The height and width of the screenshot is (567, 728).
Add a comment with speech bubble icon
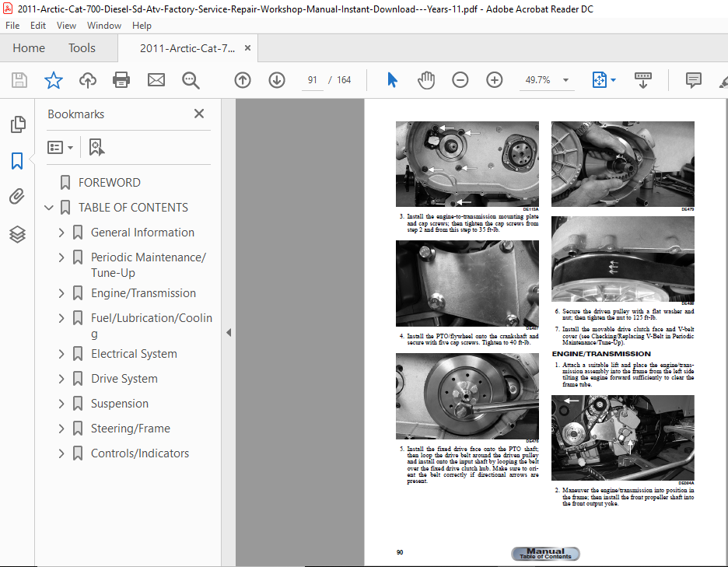point(693,80)
